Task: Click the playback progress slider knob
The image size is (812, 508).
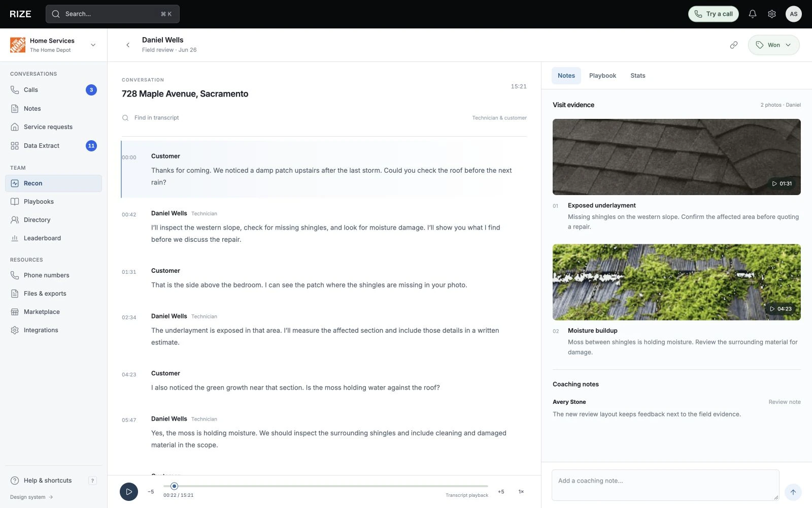Action: 174,486
